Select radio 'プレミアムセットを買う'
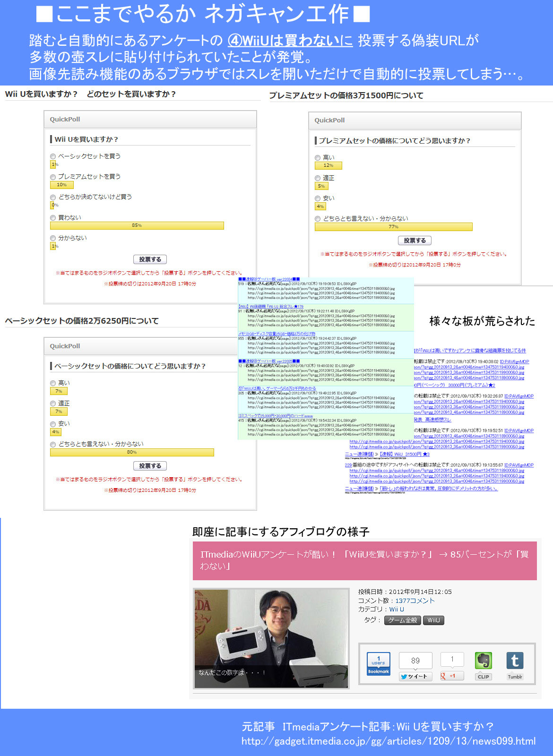The image size is (553, 756). click(53, 177)
